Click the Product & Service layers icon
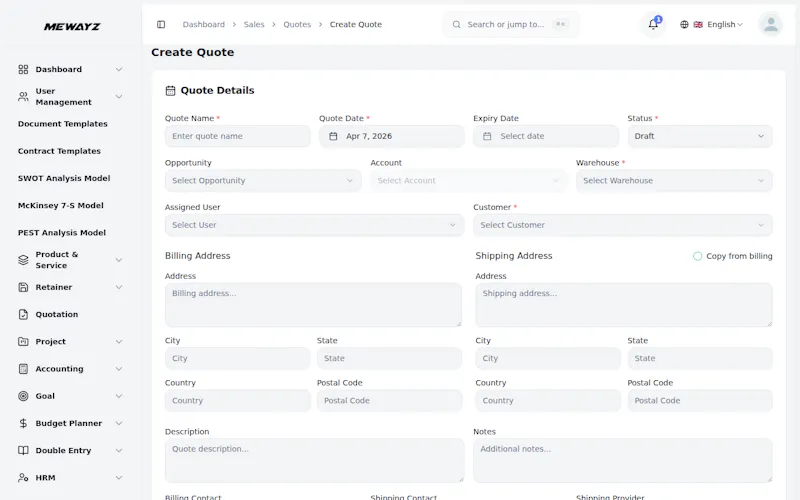800x500 pixels. coord(23,260)
